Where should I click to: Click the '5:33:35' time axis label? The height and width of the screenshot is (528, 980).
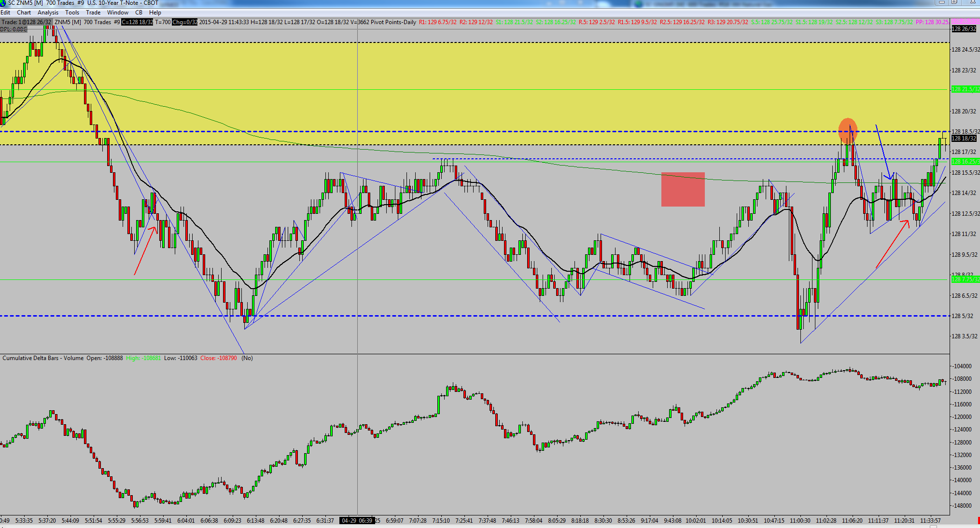(x=24, y=521)
